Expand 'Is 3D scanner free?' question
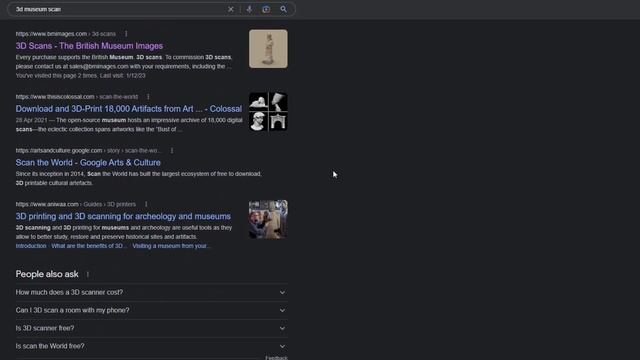This screenshot has height=360, width=640. (x=151, y=328)
